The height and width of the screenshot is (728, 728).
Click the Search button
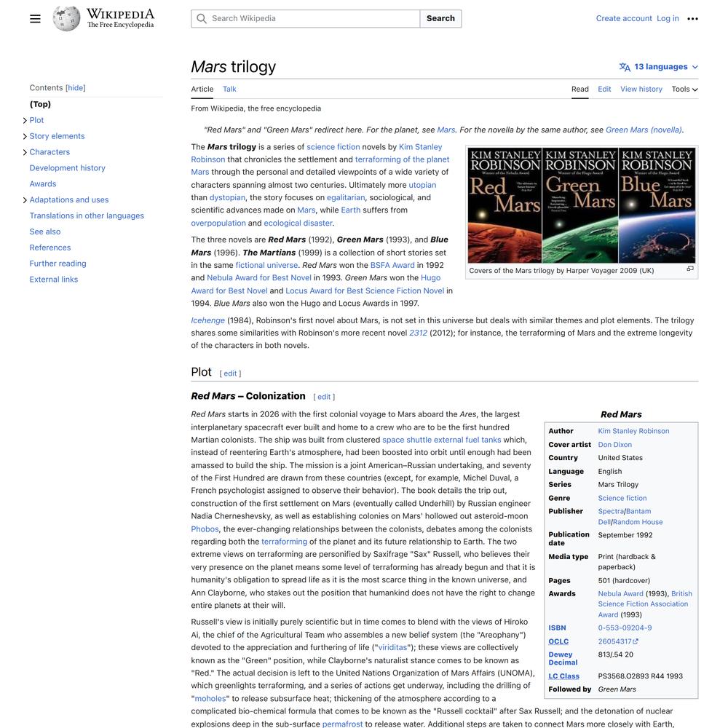coord(440,19)
